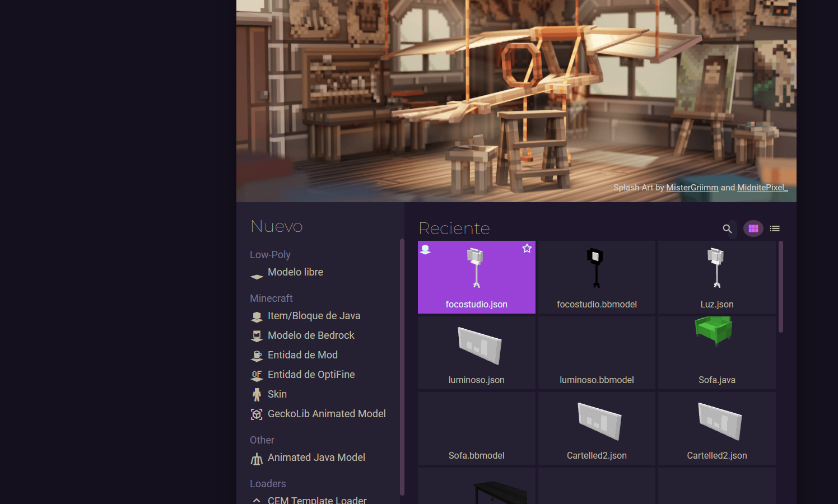Open recent file luminoso.json

coord(477,353)
